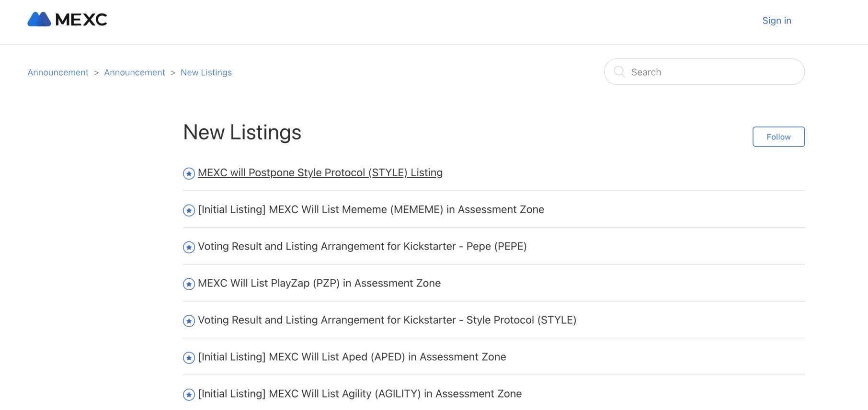Click the MEXC logo in the header
Image resolution: width=868 pixels, height=410 pixels.
pyautogui.click(x=68, y=20)
